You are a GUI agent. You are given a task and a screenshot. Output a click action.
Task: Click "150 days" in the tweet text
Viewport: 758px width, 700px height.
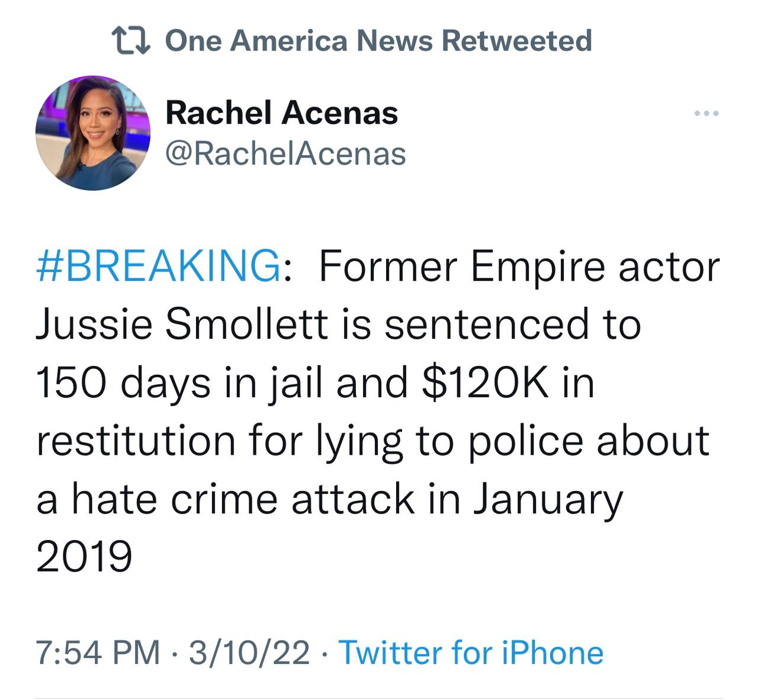[123, 382]
